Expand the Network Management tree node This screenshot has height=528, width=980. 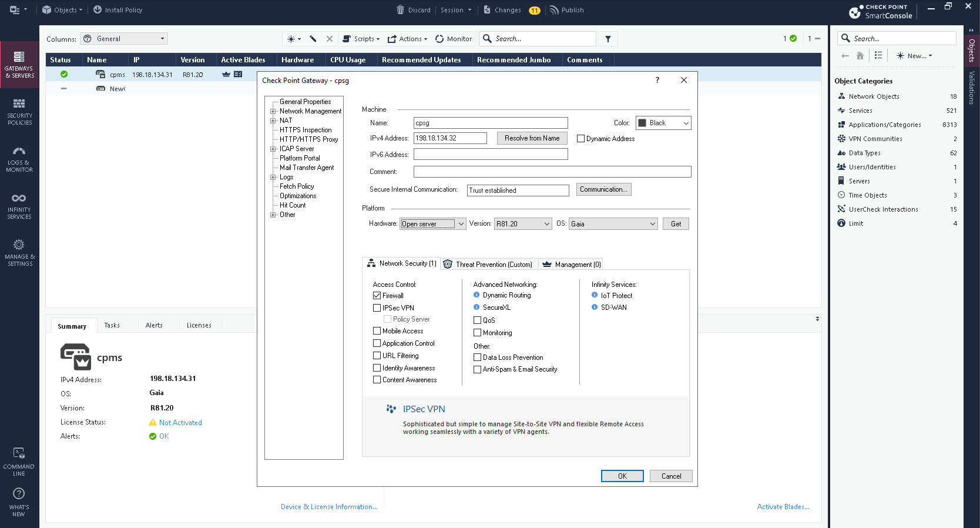pyautogui.click(x=273, y=111)
